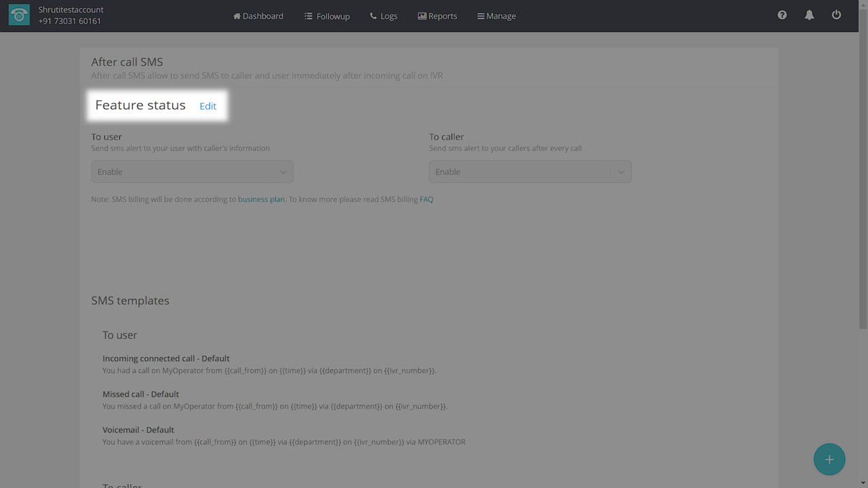The height and width of the screenshot is (488, 868).
Task: Open the help question mark icon
Action: (782, 15)
